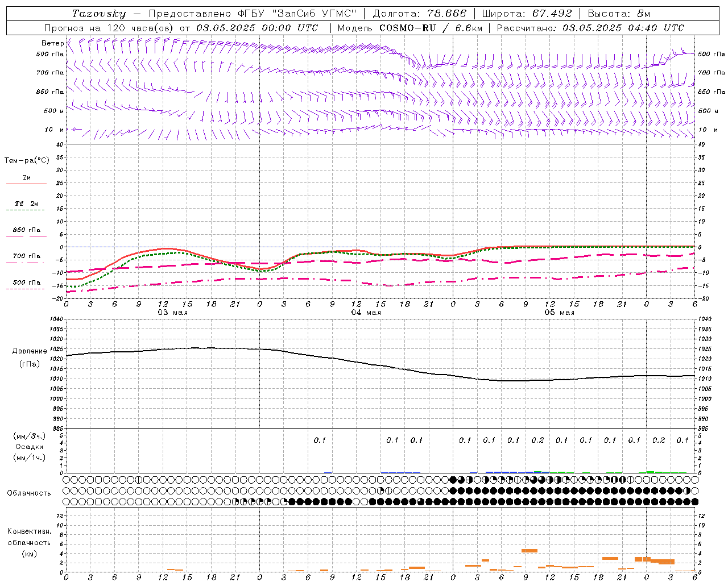
Task: Click the Давление pressure panel label
Action: pos(30,351)
